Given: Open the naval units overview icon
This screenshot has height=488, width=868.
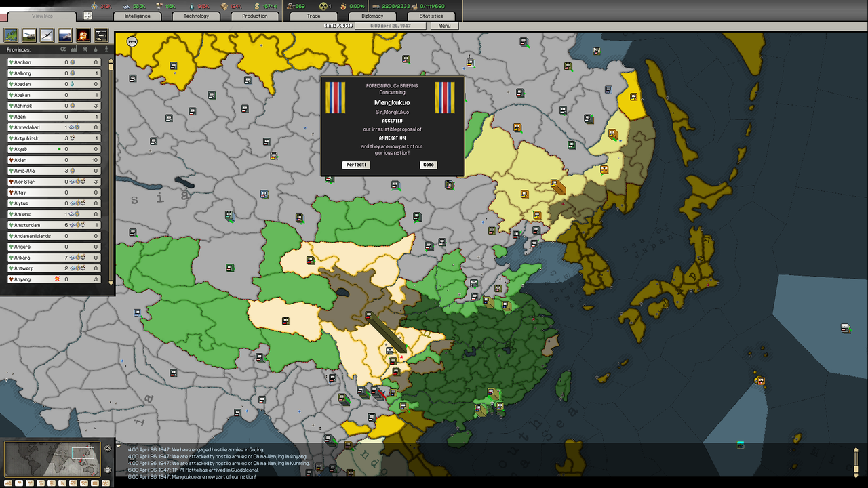Looking at the screenshot, I should [x=65, y=35].
